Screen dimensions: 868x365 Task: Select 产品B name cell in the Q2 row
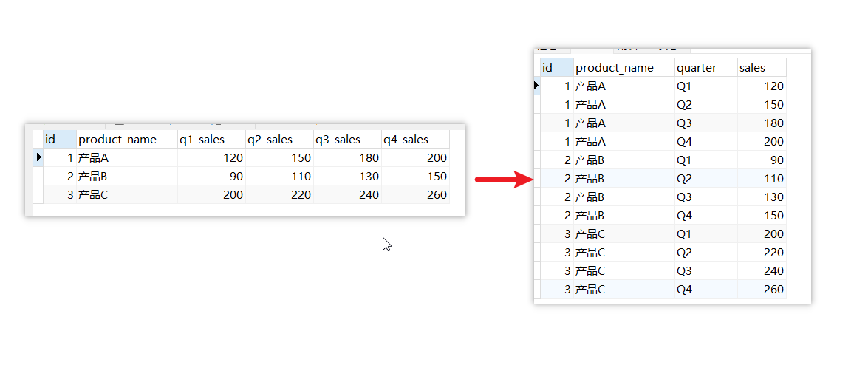(x=624, y=178)
